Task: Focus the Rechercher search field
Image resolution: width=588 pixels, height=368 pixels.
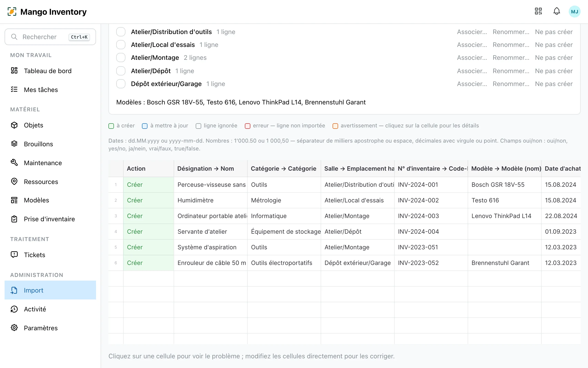Action: (50, 37)
